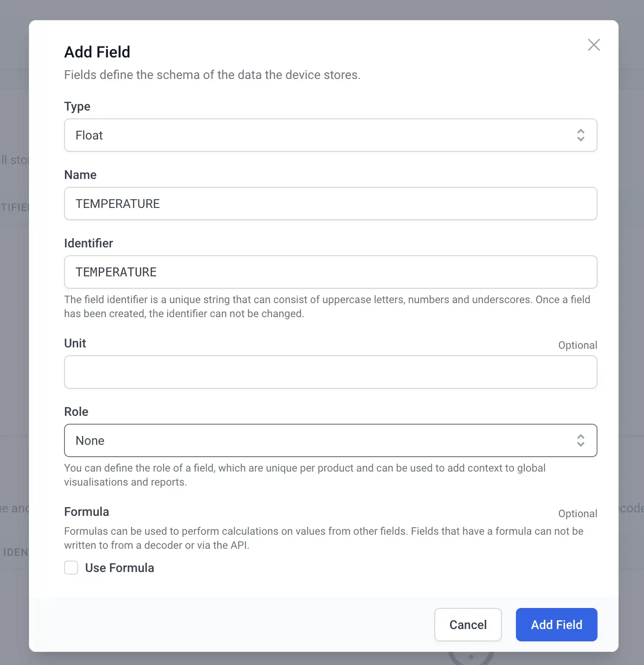Click the Formula section heading

point(86,511)
